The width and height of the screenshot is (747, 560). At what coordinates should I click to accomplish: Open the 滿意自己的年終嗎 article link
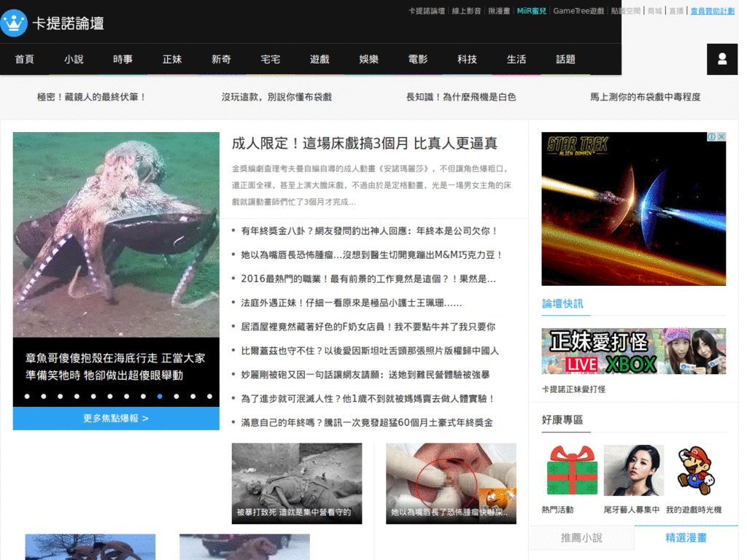pos(367,422)
